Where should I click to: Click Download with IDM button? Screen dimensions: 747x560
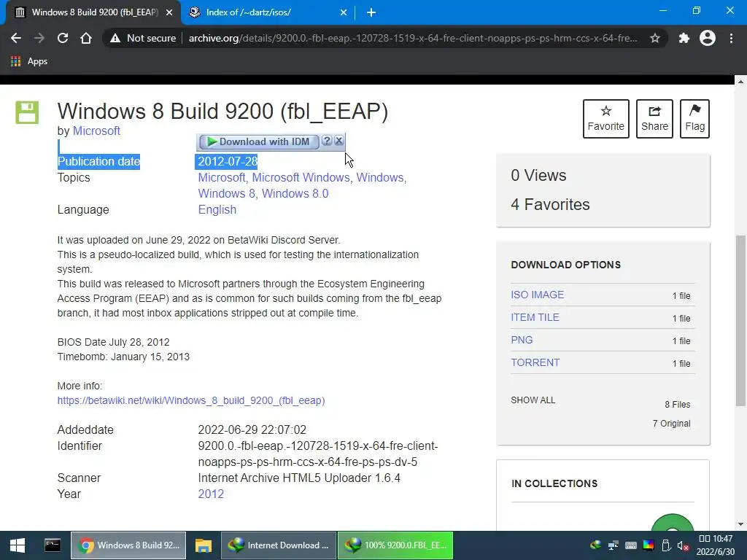click(259, 141)
